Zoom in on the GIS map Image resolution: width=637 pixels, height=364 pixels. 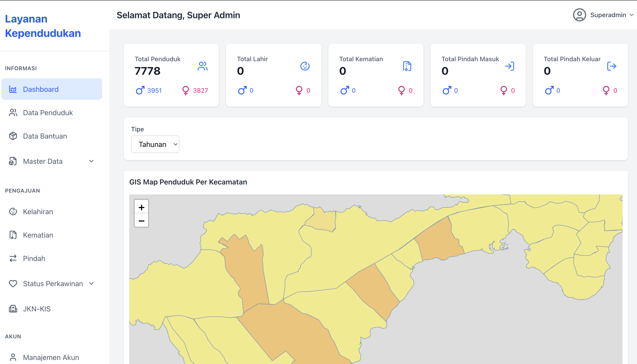click(x=141, y=207)
